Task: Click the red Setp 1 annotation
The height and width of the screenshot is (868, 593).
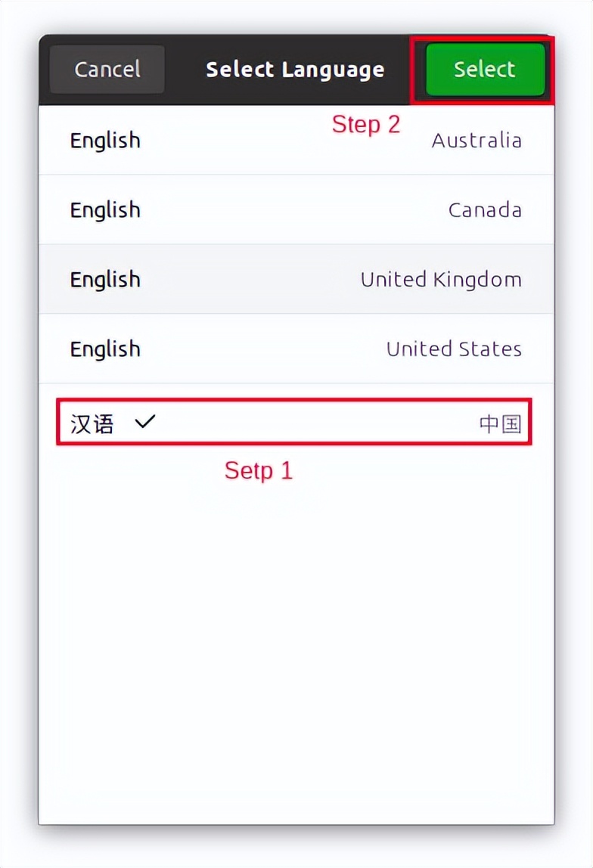Action: pos(258,471)
